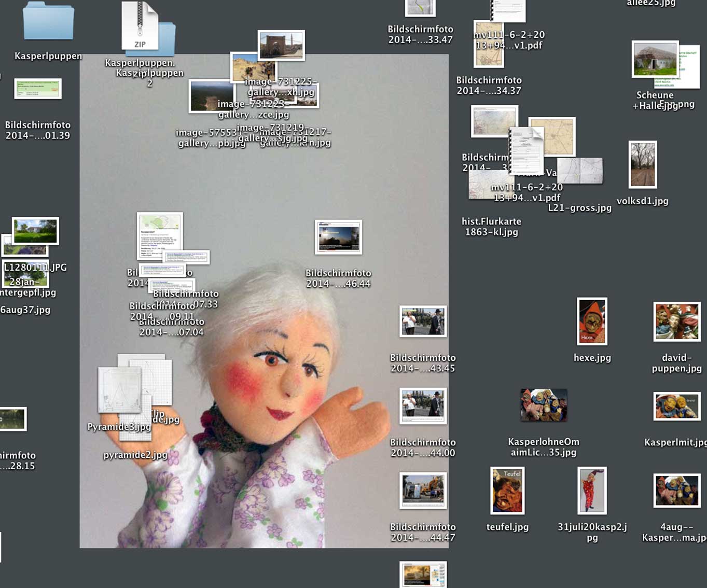Open Bildschirmfoto 2014 44.47 screenshot

423,491
